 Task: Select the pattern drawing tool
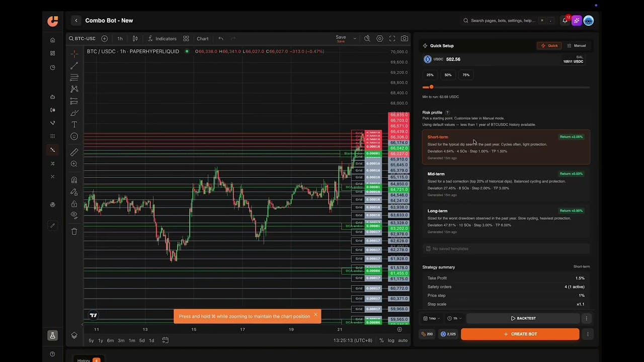pos(74,89)
